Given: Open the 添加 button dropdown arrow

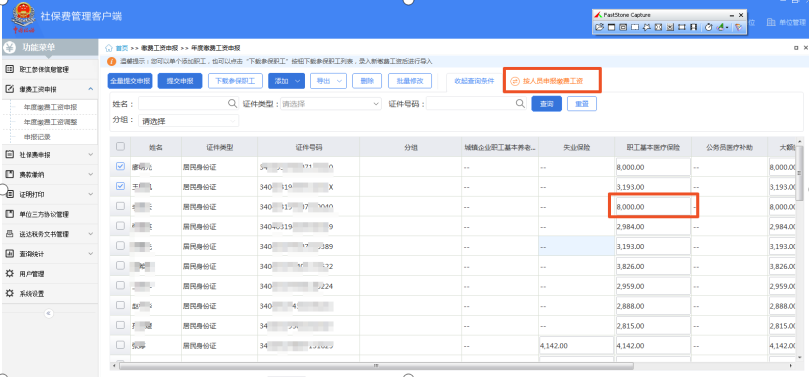Looking at the screenshot, I should click(298, 81).
